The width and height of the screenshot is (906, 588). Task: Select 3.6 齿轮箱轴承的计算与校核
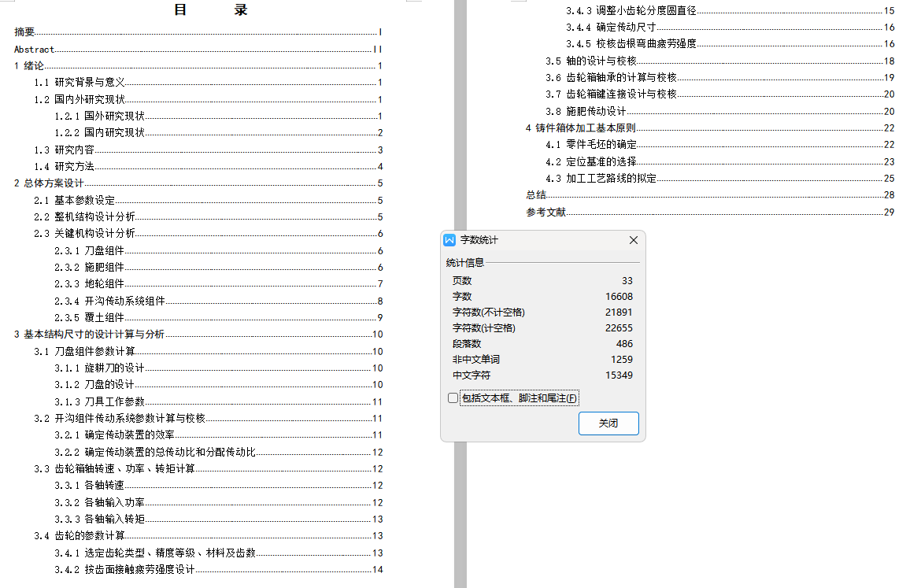720,77
